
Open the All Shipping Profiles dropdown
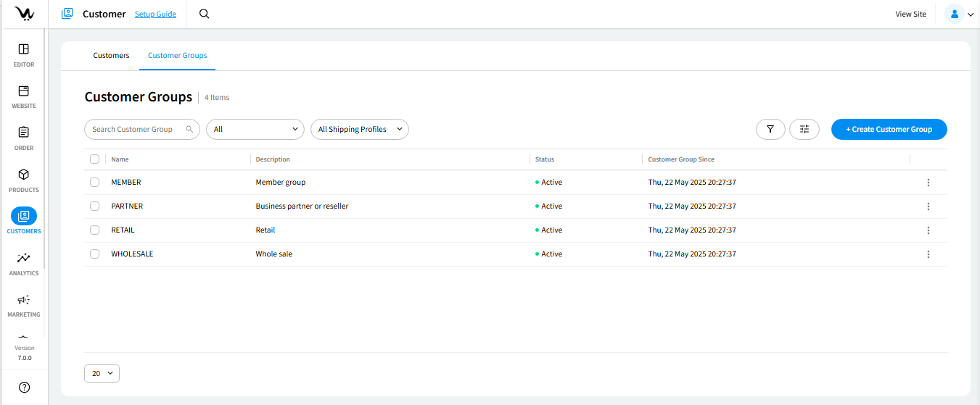point(359,129)
